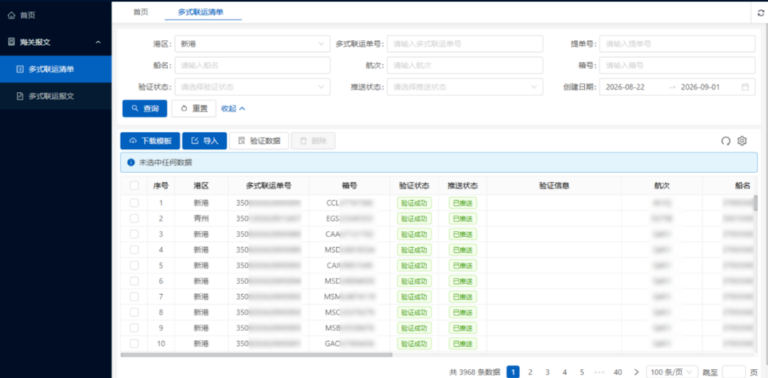Viewport: 768px width, 378px height.
Task: Collapse the filters with 收起 link
Action: point(233,109)
